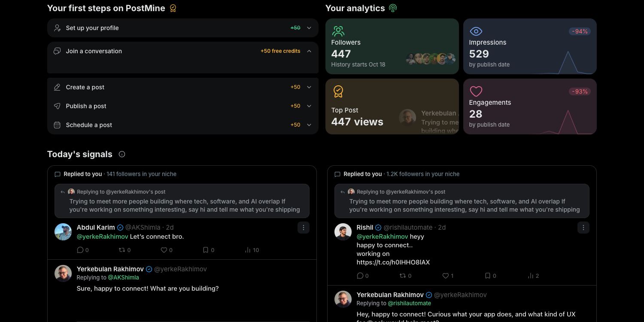
Task: Click the '+50 free credits' label
Action: point(280,51)
